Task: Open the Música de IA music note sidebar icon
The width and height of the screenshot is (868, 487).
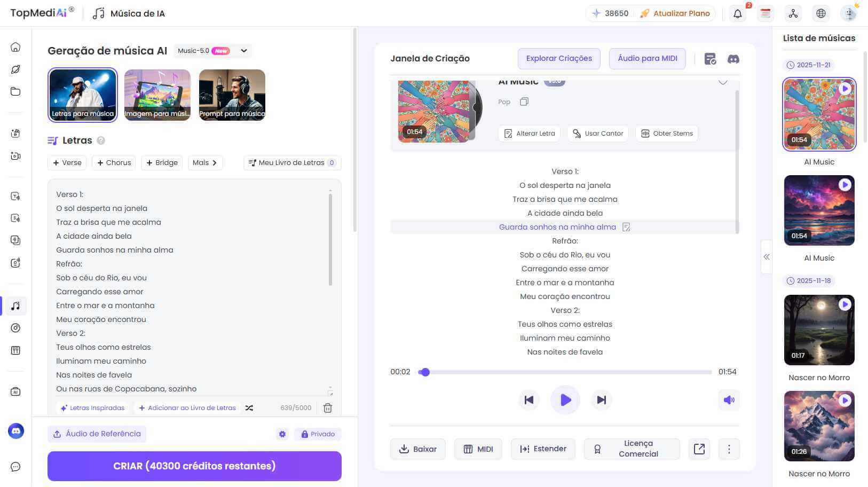Action: click(15, 306)
